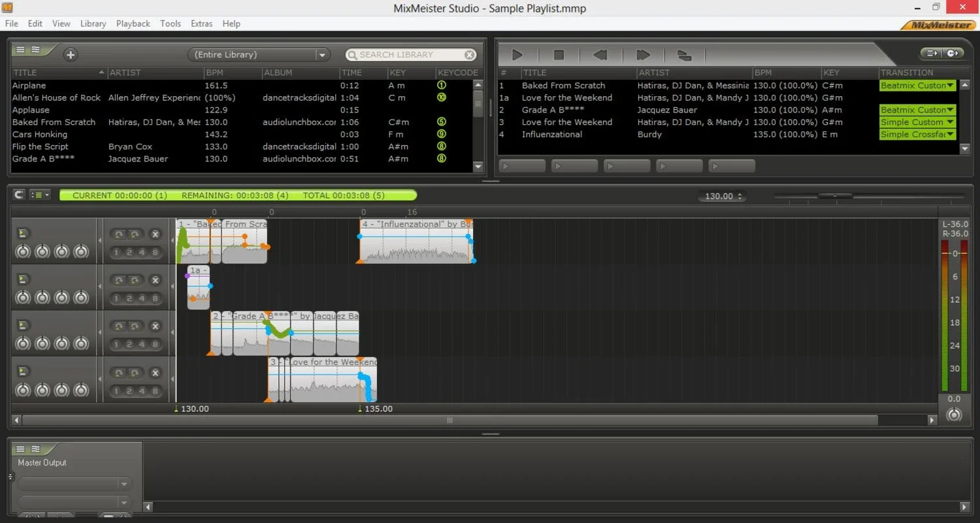This screenshot has height=523, width=980.
Task: Open the Entire Library dropdown
Action: click(259, 55)
